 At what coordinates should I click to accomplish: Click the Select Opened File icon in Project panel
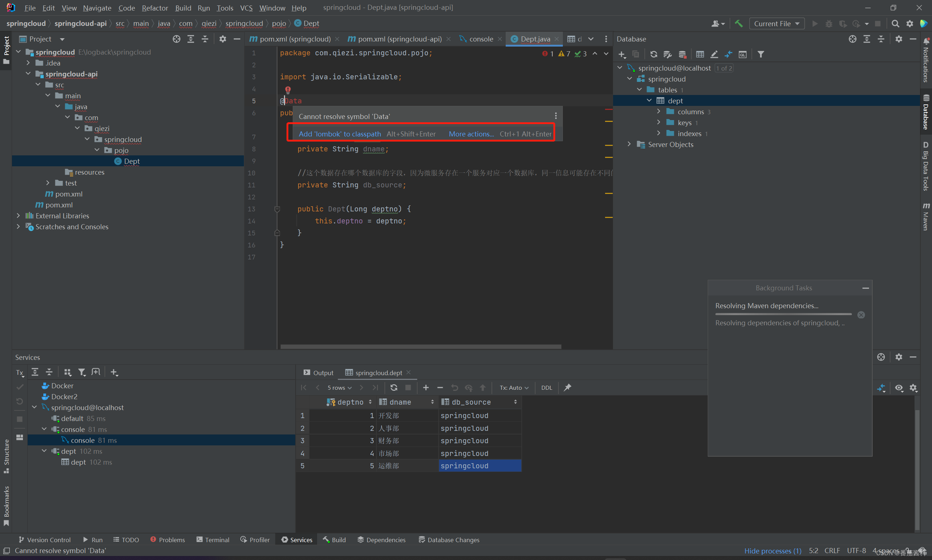coord(176,39)
